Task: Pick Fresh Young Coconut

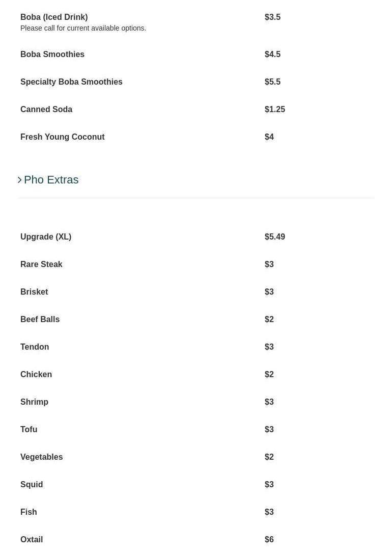Action: coord(62,137)
